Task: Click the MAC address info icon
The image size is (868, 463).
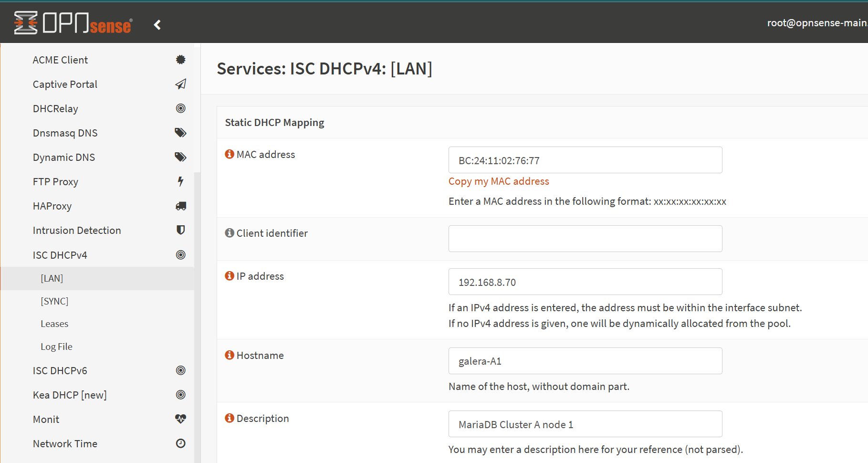Action: (x=230, y=154)
